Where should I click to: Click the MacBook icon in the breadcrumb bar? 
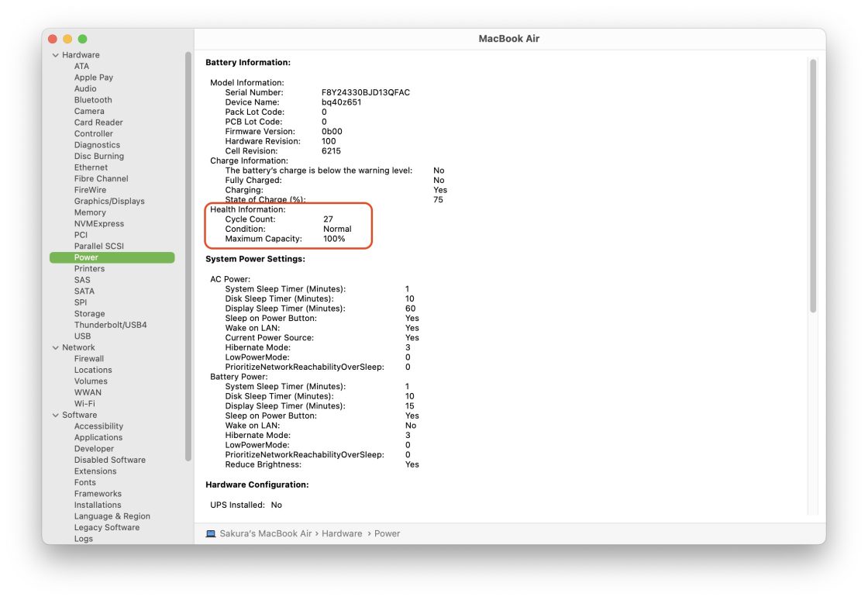coord(209,533)
